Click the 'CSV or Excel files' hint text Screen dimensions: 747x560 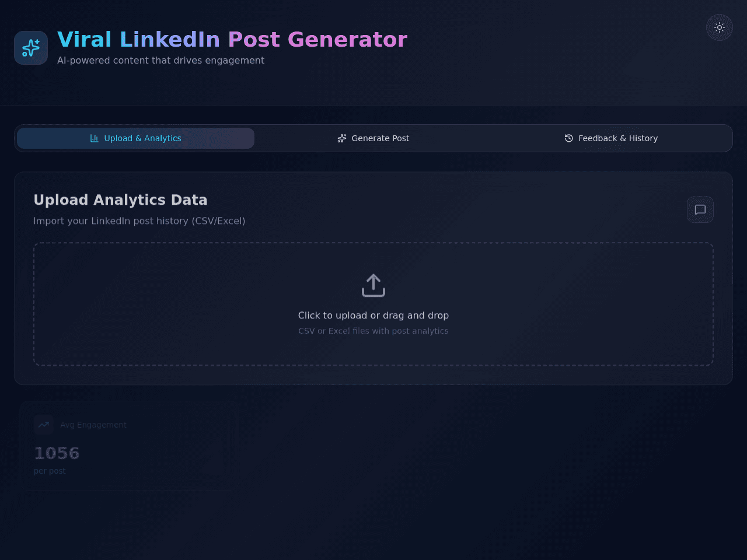click(373, 331)
